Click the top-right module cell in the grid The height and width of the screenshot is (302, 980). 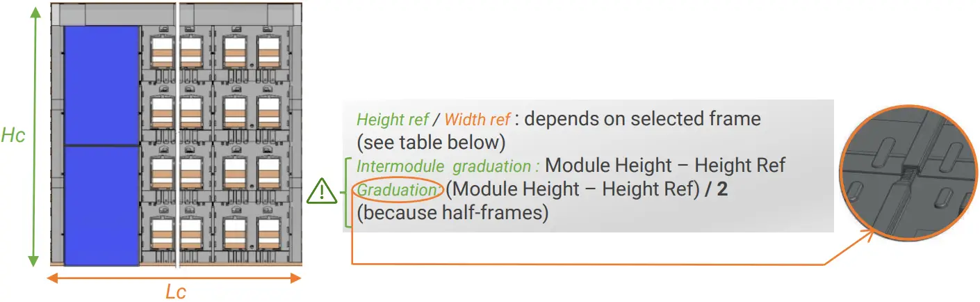tap(269, 51)
